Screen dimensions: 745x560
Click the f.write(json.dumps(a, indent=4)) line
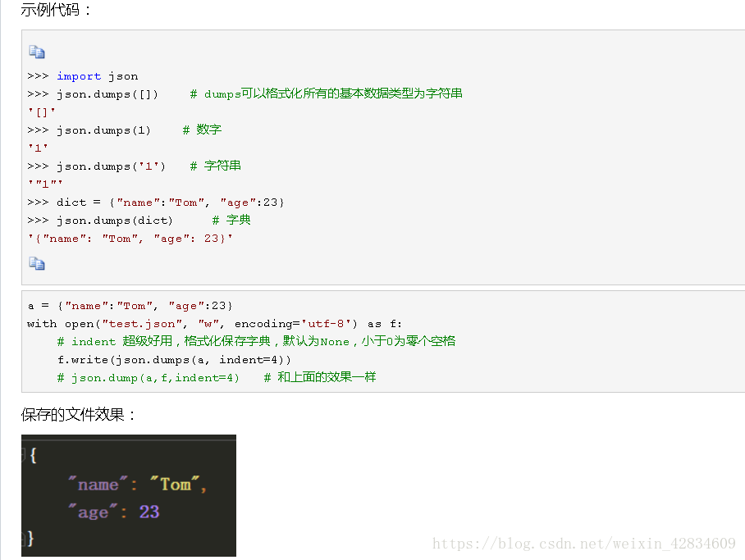174,360
